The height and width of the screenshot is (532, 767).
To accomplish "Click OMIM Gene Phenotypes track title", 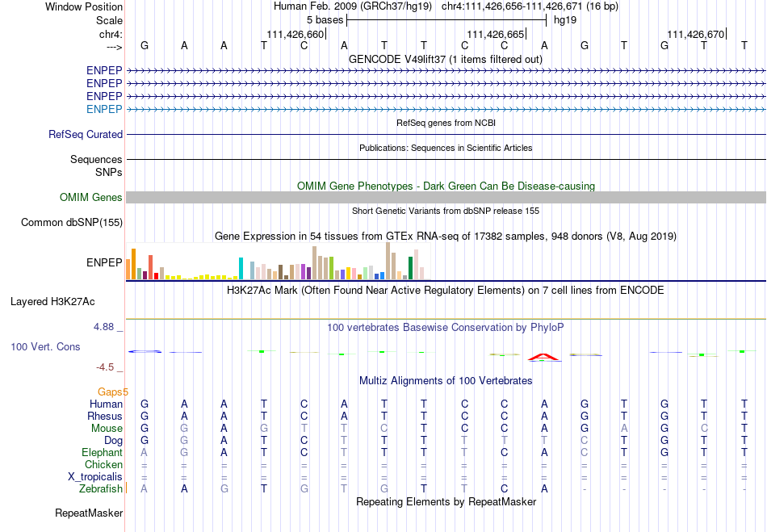I will click(446, 186).
